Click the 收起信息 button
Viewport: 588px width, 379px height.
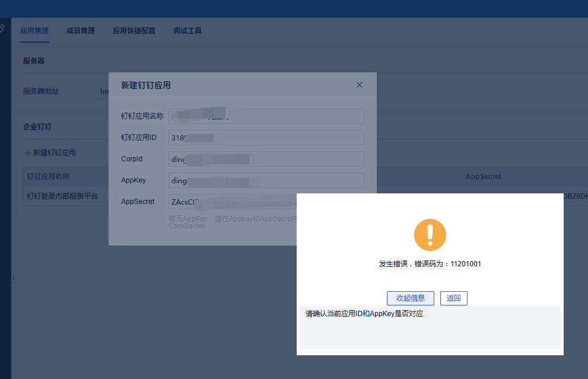pyautogui.click(x=410, y=298)
